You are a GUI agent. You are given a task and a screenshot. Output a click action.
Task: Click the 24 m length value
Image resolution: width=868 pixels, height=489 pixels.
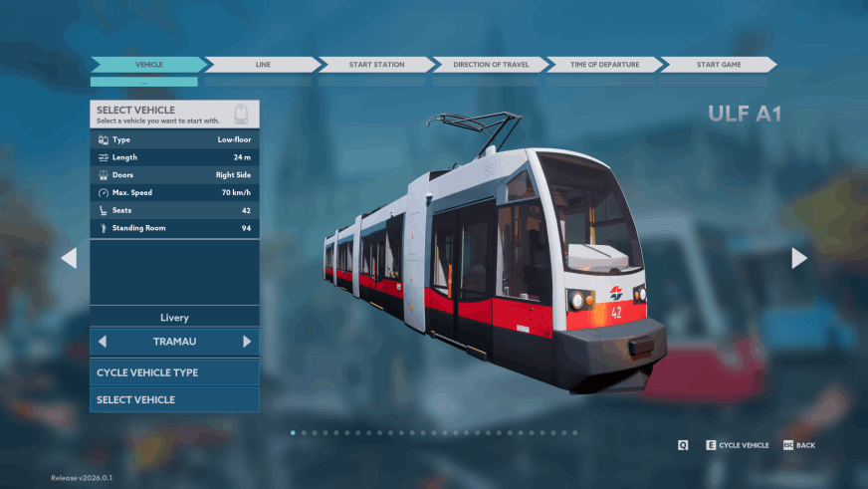coord(242,157)
